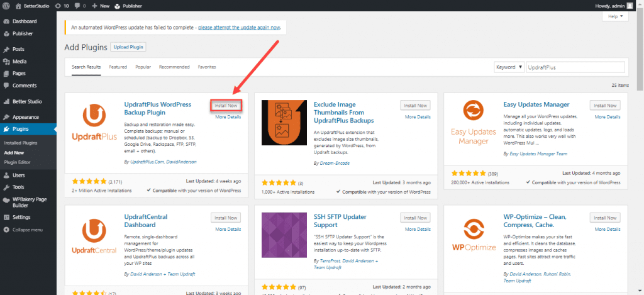
Task: Open More Details for SSH SFTP Updater
Action: click(418, 229)
